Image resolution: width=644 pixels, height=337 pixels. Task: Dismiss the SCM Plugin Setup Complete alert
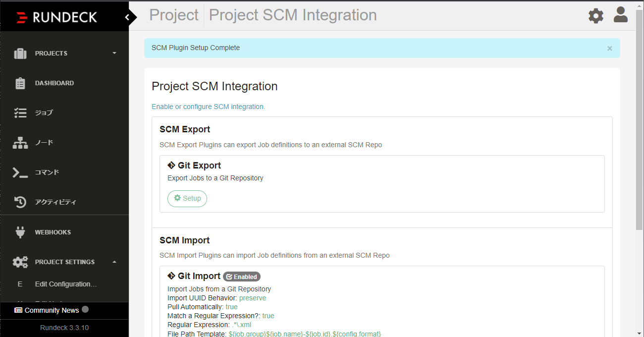(610, 48)
